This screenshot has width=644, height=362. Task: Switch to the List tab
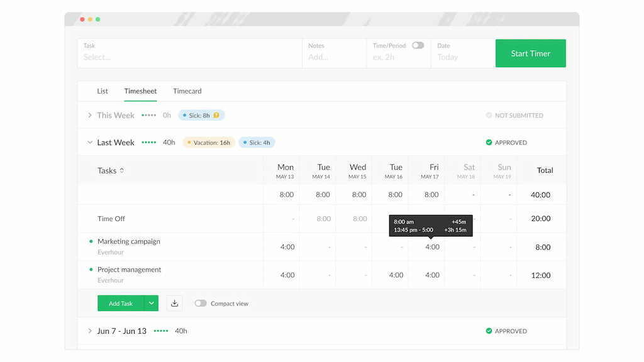103,91
